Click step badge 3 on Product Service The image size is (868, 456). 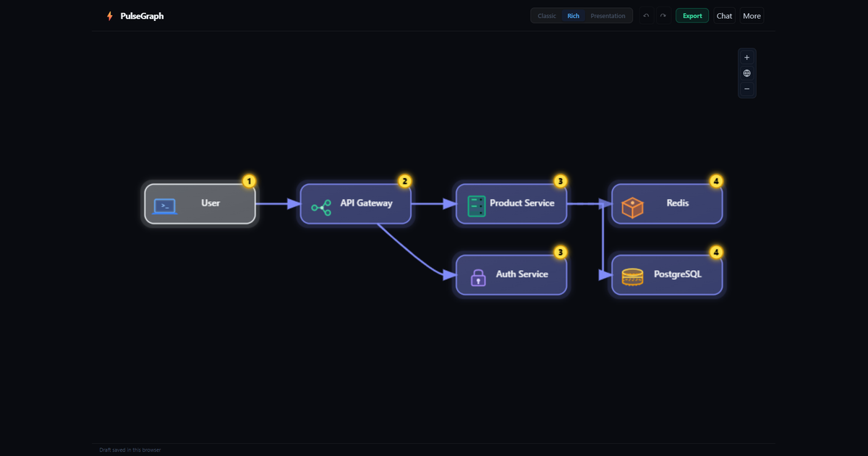[560, 181]
